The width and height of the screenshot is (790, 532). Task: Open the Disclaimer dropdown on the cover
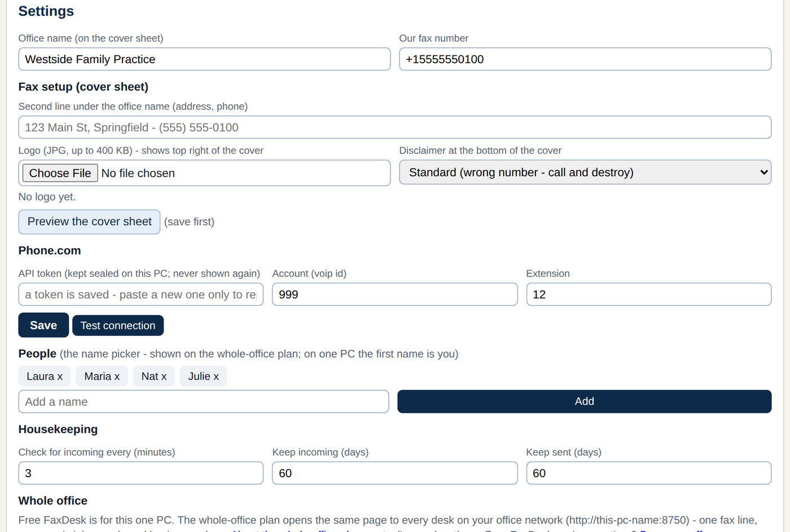point(585,173)
